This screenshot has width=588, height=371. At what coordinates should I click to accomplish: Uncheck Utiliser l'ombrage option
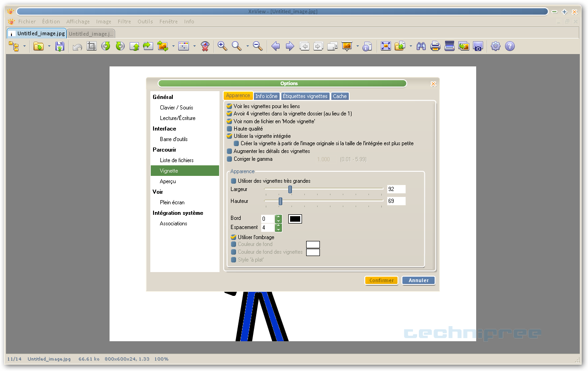point(234,237)
